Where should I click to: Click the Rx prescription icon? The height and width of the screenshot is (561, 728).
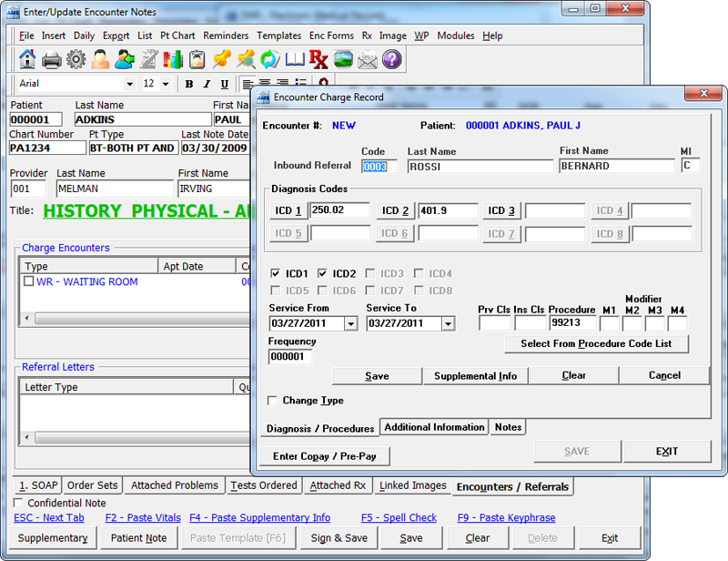[318, 60]
